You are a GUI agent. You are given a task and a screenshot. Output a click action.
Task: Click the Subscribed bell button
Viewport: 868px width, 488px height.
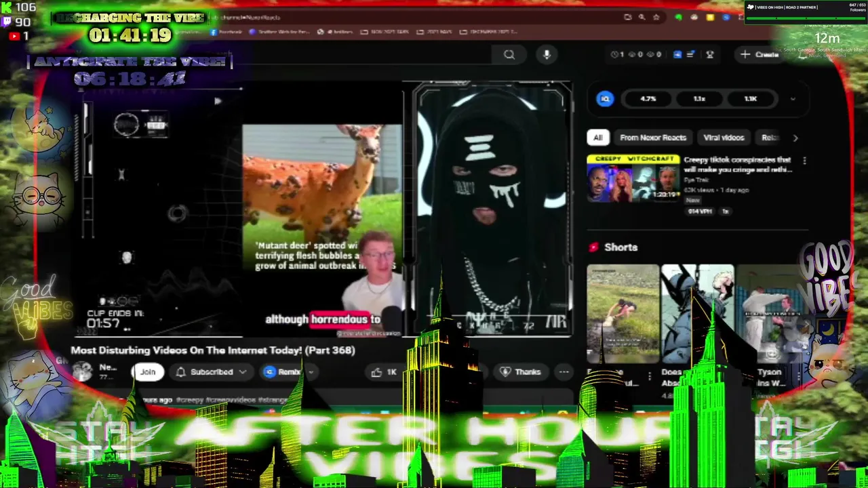tap(210, 372)
